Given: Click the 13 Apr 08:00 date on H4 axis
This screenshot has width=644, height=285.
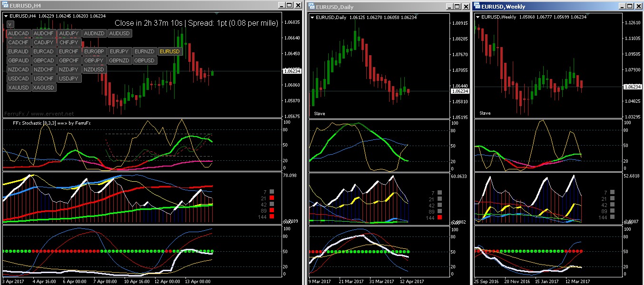Looking at the screenshot, I should [x=198, y=282].
